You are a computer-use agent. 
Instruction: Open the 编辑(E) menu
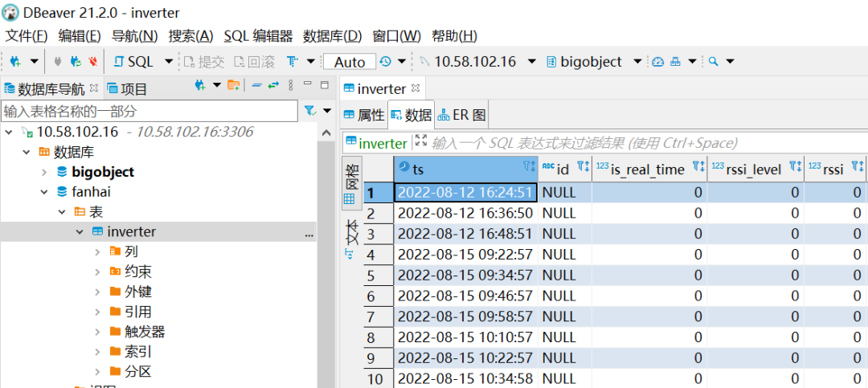[79, 36]
